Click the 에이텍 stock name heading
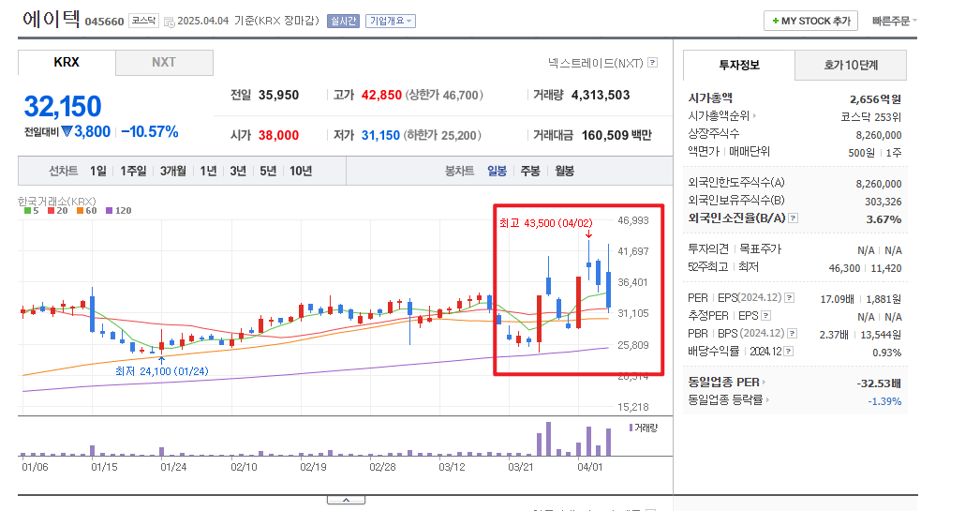Screen dimensions: 980x511 click(52, 20)
